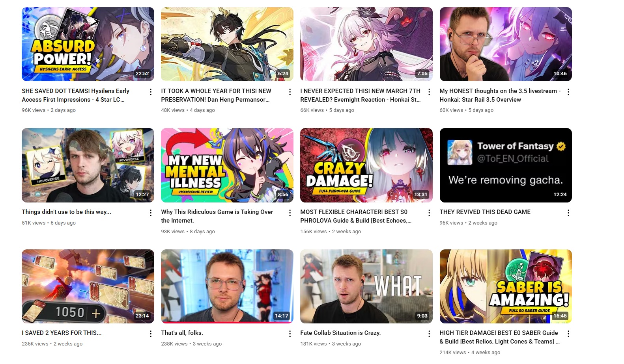Click the title 'Fate Collab Situation is Crazy.'
The height and width of the screenshot is (364, 624).
click(x=340, y=333)
